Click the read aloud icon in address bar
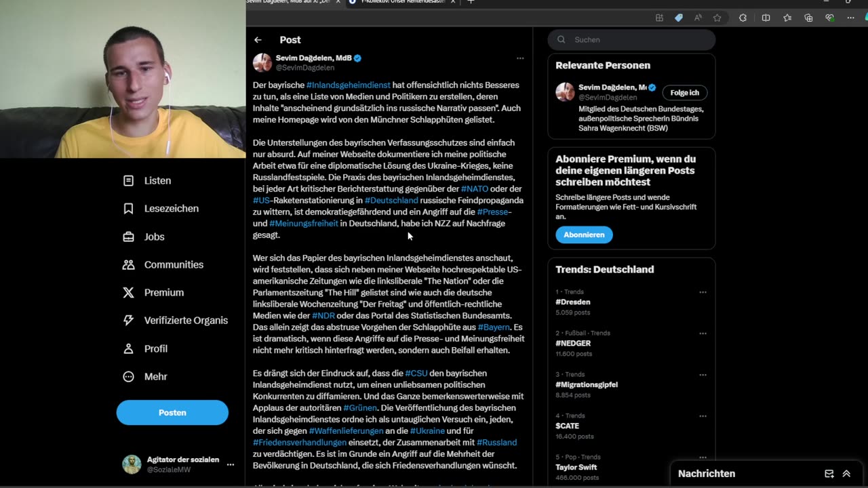 (x=698, y=18)
